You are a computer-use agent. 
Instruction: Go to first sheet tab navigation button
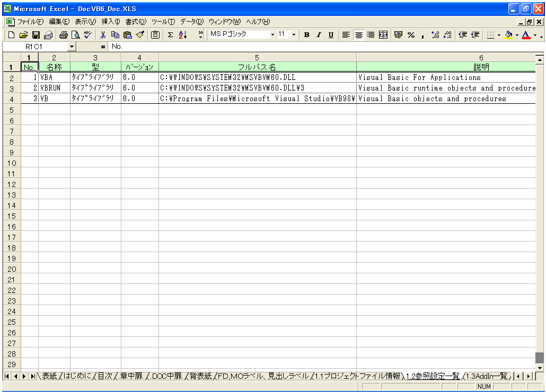pos(6,376)
